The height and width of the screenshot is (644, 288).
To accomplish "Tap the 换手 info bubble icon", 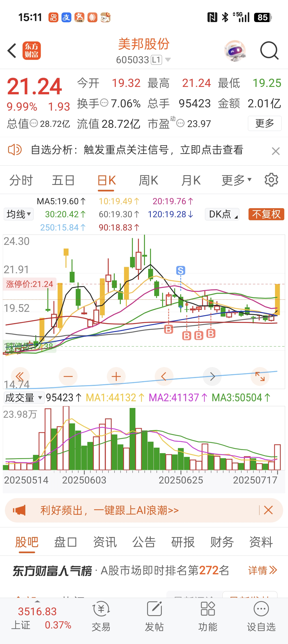I will coord(104,103).
